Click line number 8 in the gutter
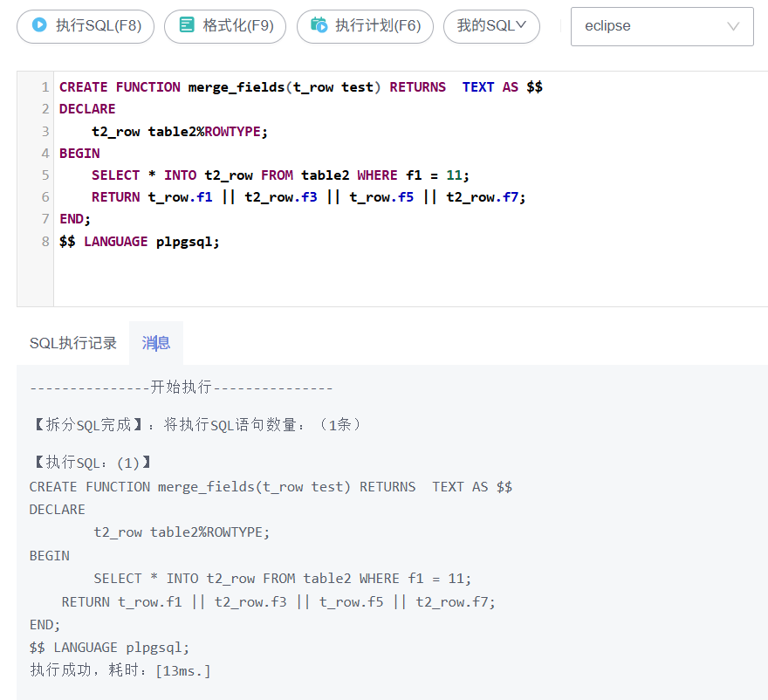 [45, 242]
